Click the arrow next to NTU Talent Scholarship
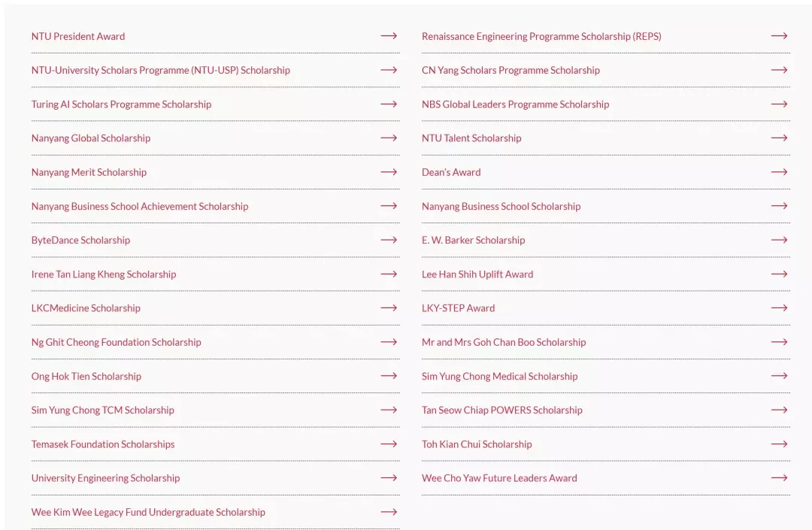The height and width of the screenshot is (530, 812). 780,138
